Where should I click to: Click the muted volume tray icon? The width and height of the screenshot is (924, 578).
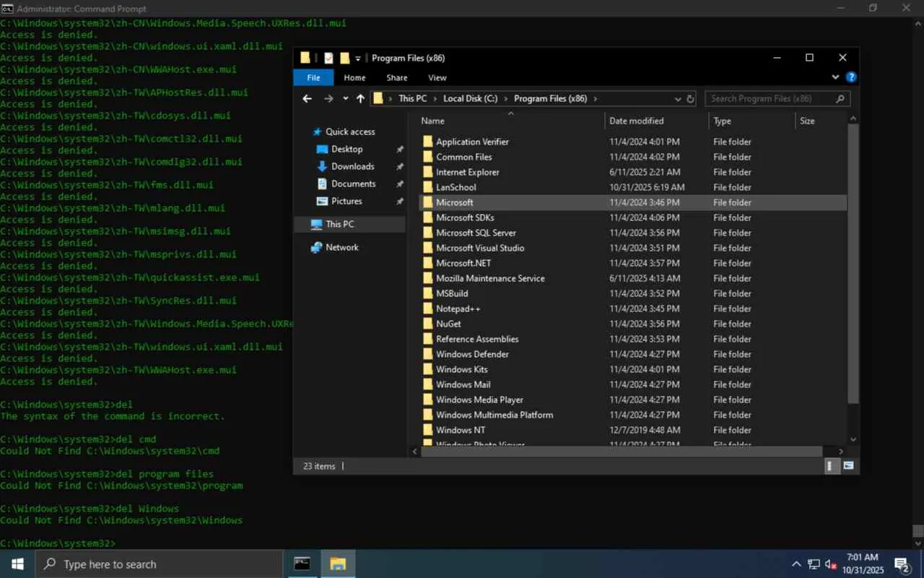831,564
